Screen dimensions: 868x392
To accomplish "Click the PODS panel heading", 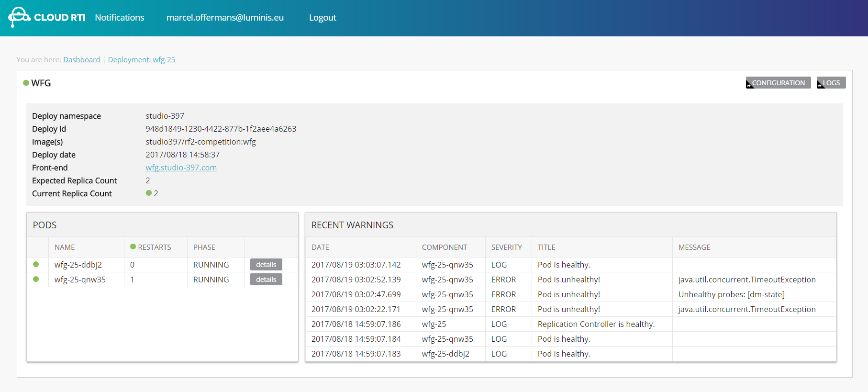I will coord(45,225).
